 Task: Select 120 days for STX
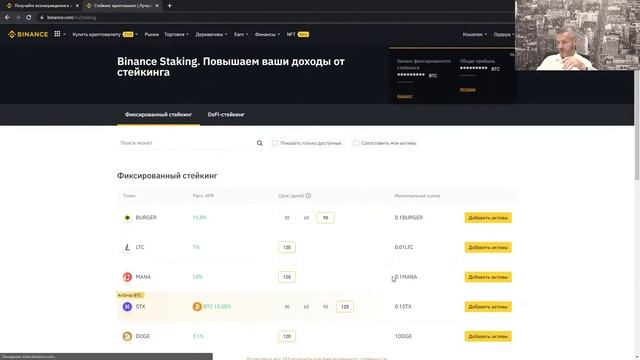[x=345, y=307]
